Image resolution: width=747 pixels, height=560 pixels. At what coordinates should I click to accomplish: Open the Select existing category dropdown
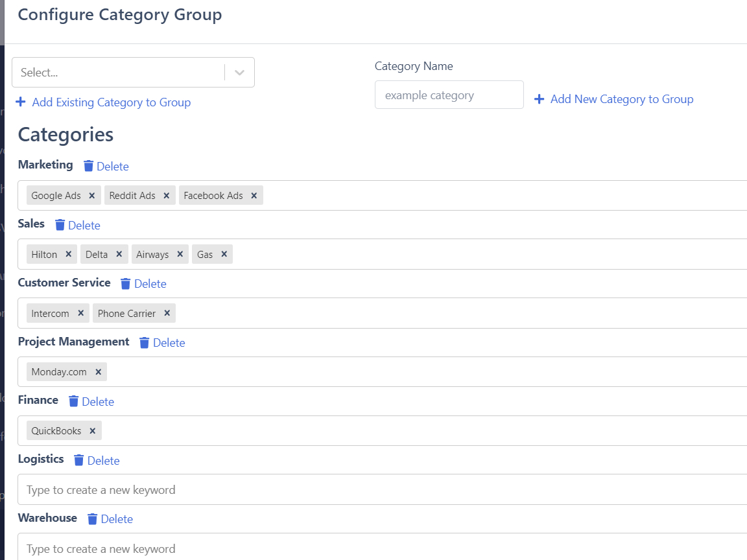tap(118, 73)
